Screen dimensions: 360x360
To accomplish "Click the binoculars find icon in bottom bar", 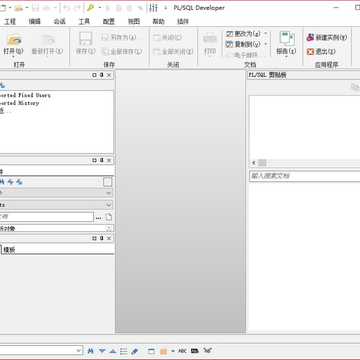I will click(x=90, y=351).
